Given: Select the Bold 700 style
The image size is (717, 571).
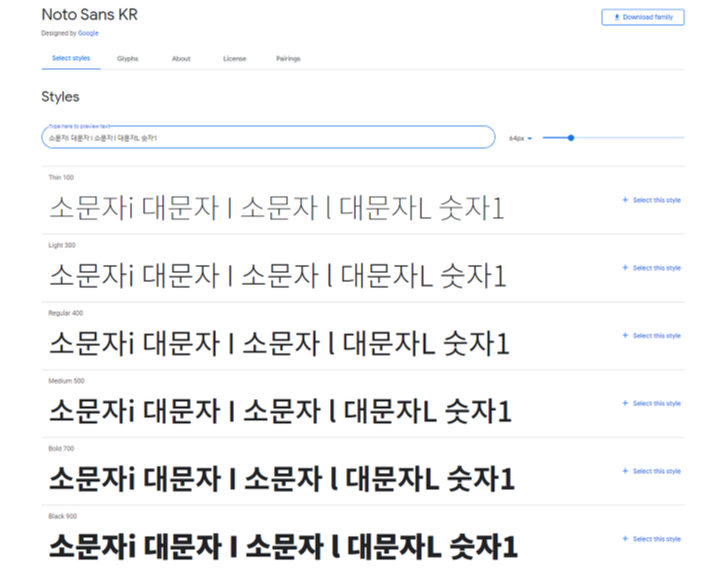Looking at the screenshot, I should 652,471.
